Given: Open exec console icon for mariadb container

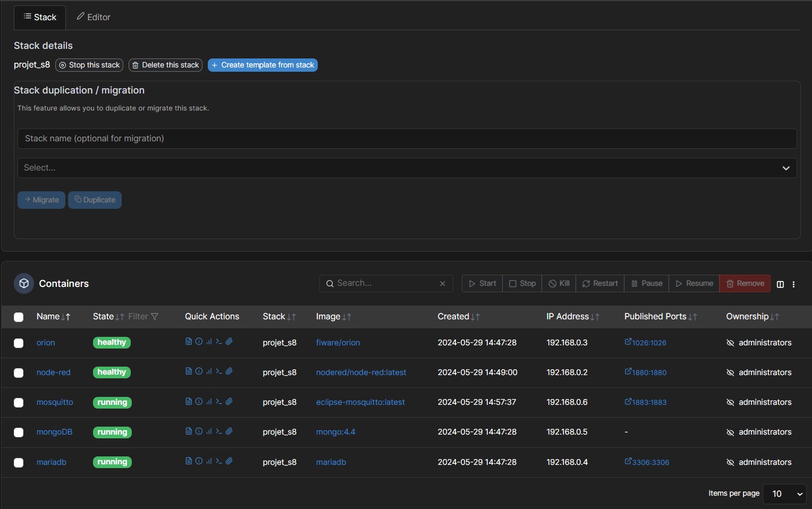Looking at the screenshot, I should point(219,461).
